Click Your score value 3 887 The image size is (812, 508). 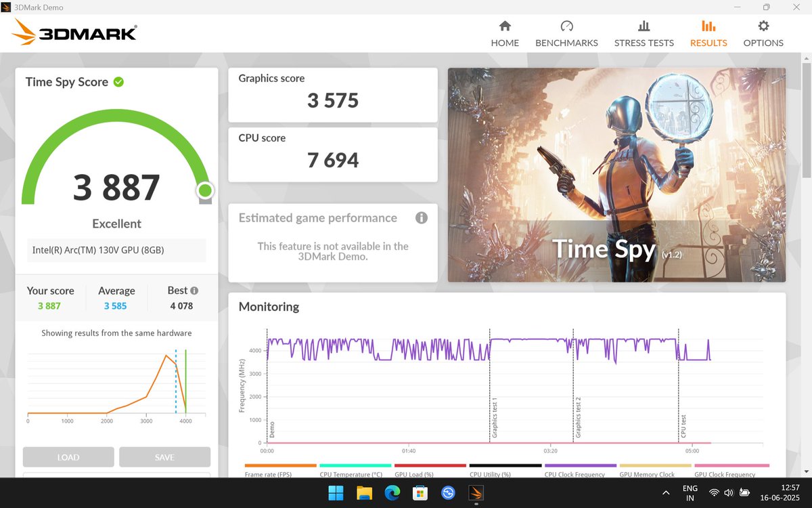[x=49, y=306]
